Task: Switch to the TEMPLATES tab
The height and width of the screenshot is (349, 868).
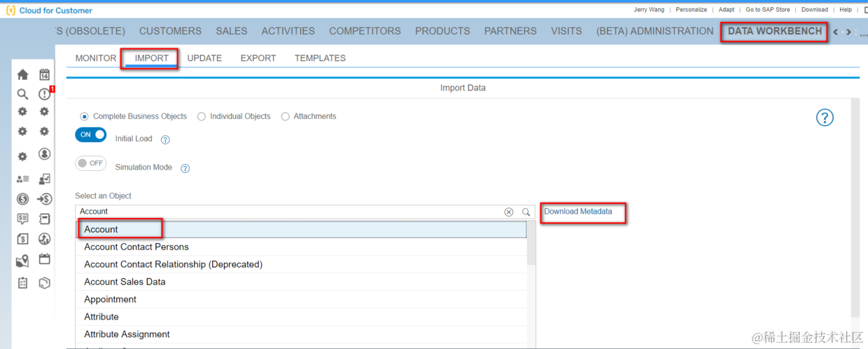Action: coord(320,58)
